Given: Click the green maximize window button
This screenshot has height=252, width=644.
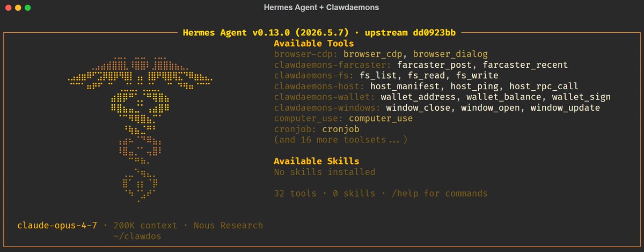Looking at the screenshot, I should [x=27, y=8].
